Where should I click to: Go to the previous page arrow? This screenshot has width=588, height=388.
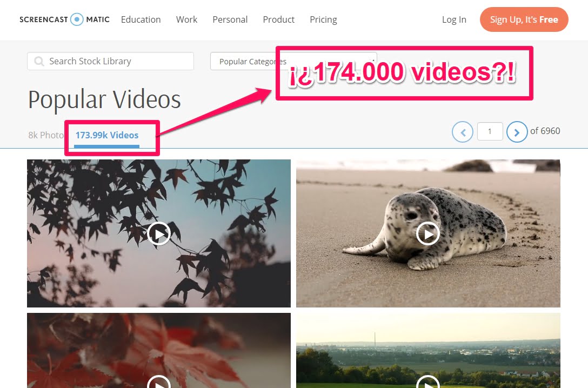463,132
